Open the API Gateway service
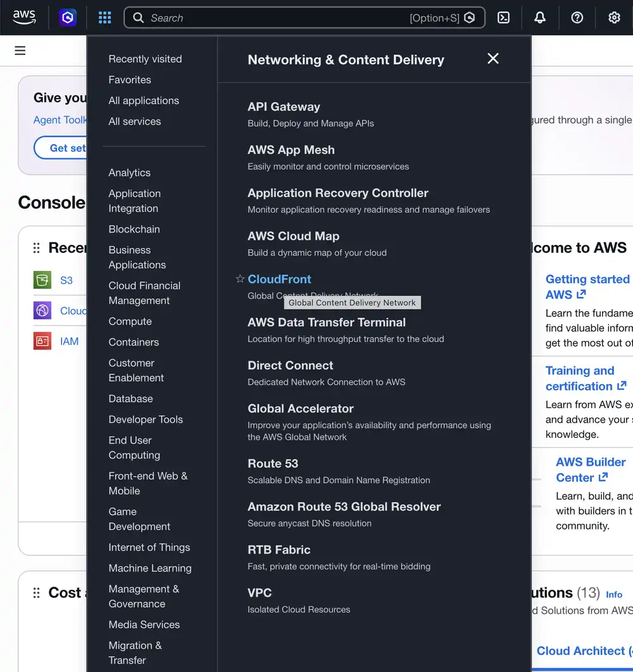This screenshot has height=672, width=633. click(284, 107)
